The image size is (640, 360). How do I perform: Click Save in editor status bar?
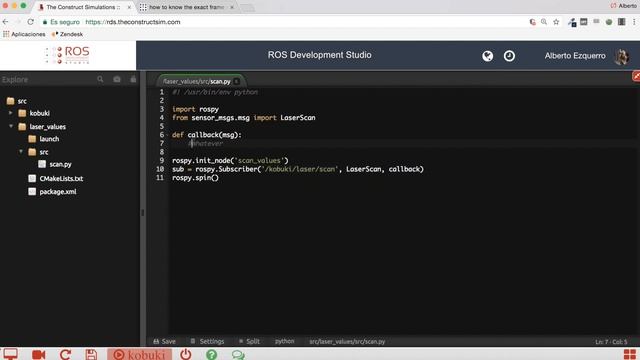(164, 341)
